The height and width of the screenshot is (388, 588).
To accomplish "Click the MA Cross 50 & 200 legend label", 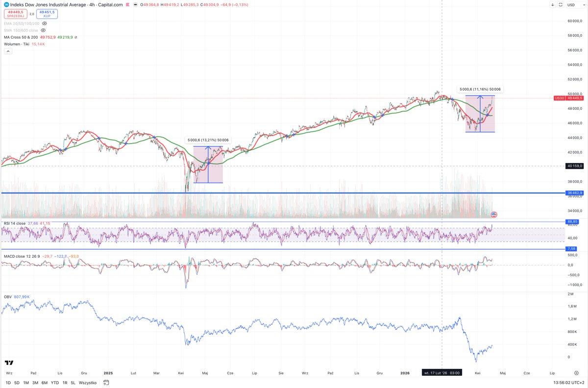I will (21, 37).
